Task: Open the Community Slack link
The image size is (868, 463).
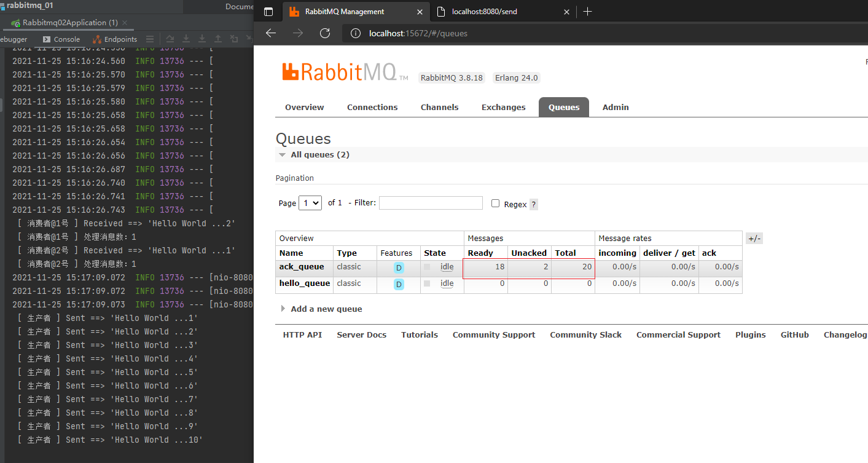Action: pyautogui.click(x=585, y=335)
